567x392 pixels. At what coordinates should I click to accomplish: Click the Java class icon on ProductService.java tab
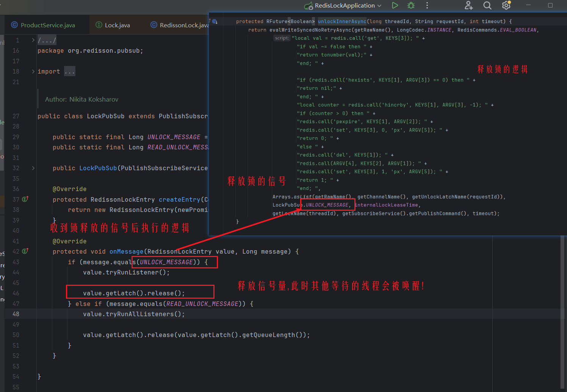point(14,25)
